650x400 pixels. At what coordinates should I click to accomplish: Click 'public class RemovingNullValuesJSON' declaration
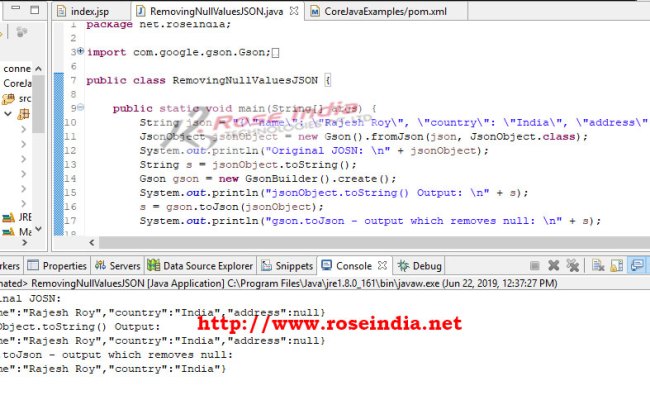[202, 80]
